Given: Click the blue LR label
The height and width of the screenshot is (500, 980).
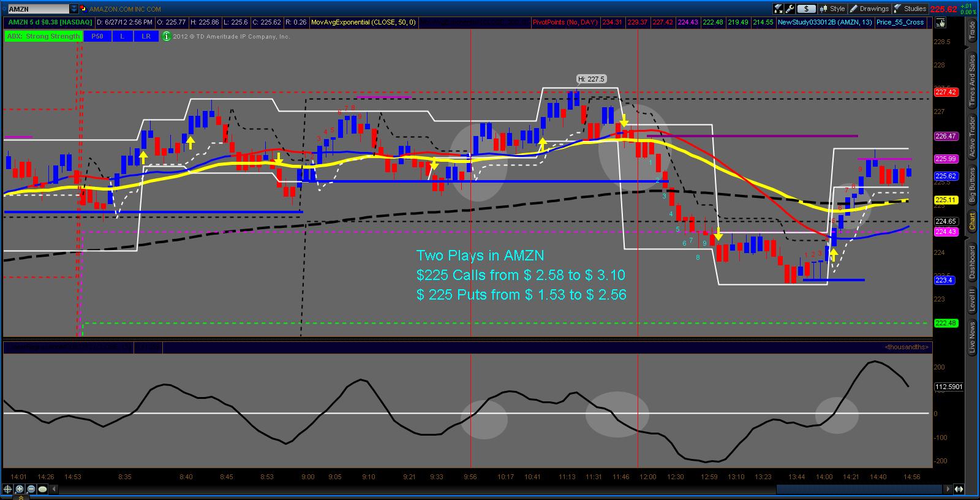Looking at the screenshot, I should pyautogui.click(x=146, y=36).
